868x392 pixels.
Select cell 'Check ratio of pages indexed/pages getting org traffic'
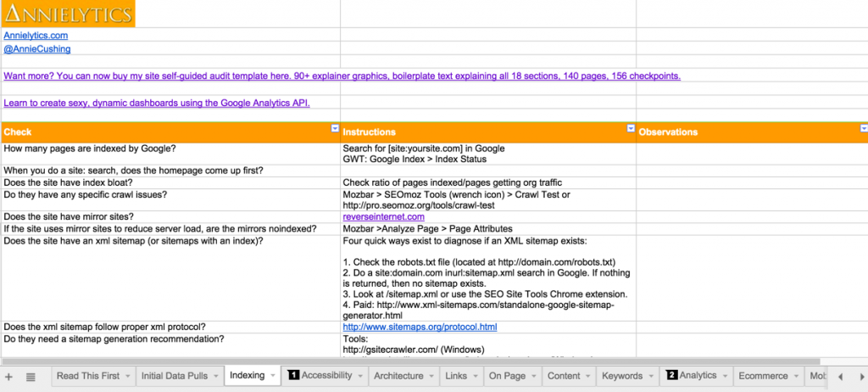488,183
